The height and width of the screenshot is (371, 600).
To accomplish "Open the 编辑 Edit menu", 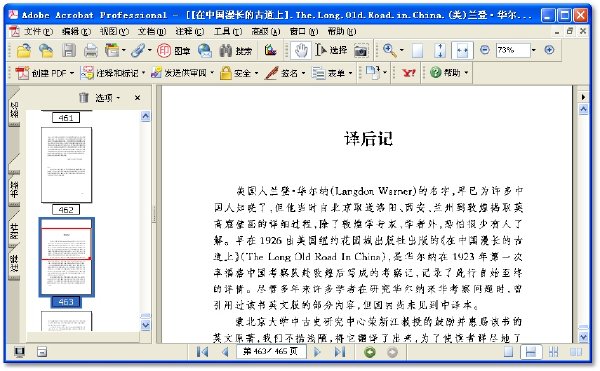I will pos(76,31).
